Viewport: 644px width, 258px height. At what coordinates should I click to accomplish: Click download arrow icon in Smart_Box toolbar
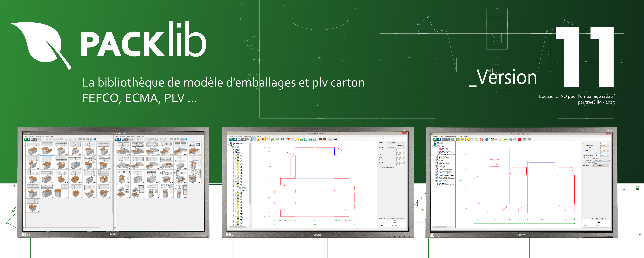[x=439, y=139]
